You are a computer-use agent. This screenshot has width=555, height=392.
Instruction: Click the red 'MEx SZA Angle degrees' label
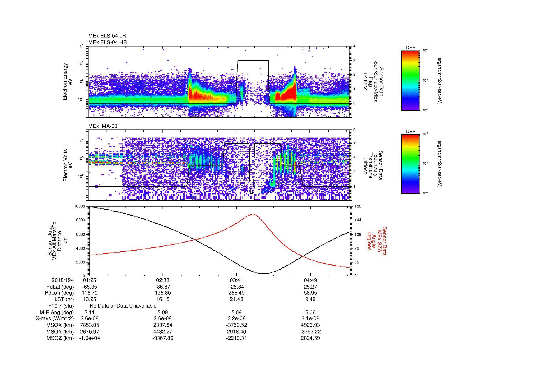(377, 241)
